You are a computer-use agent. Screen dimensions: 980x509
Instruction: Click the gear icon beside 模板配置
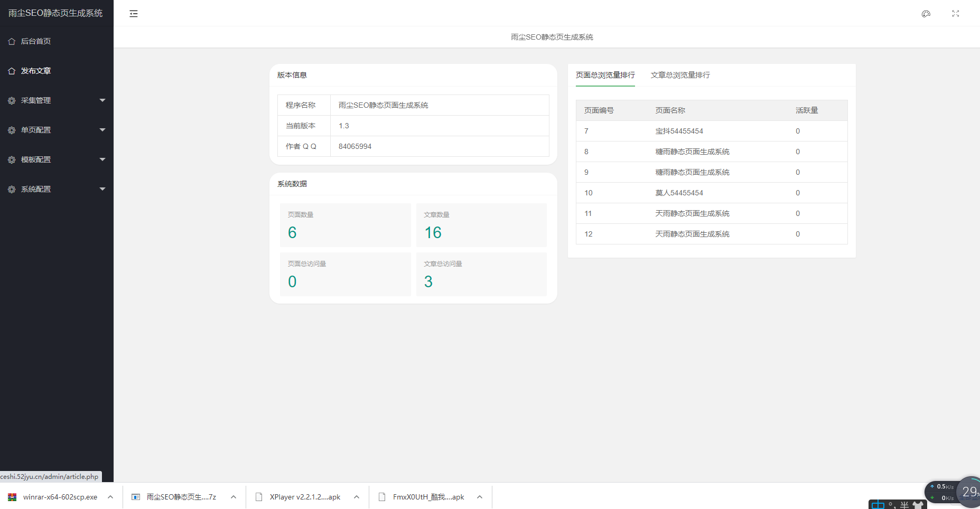pos(12,159)
